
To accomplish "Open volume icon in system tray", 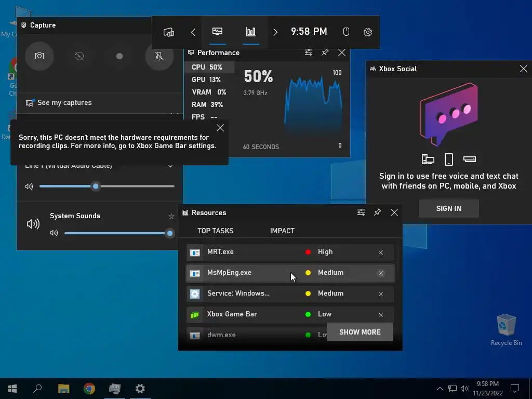I will (x=464, y=389).
